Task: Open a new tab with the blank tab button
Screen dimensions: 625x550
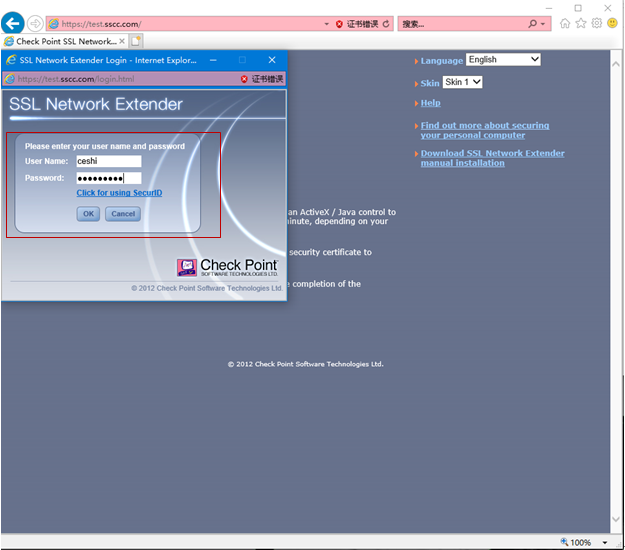Action: pyautogui.click(x=136, y=41)
